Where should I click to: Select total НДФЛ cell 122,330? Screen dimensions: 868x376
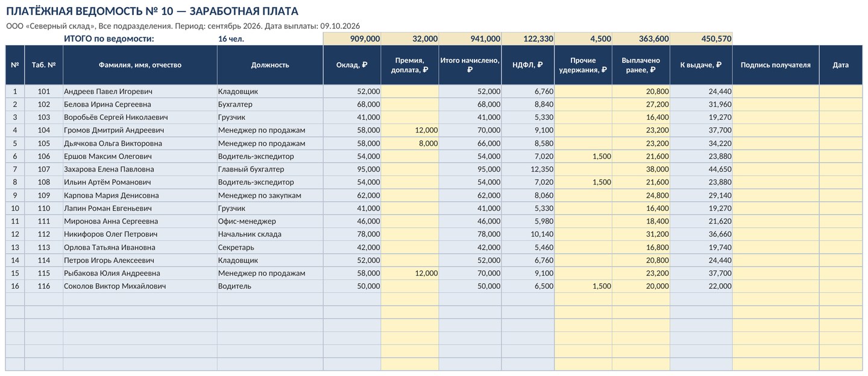[528, 39]
